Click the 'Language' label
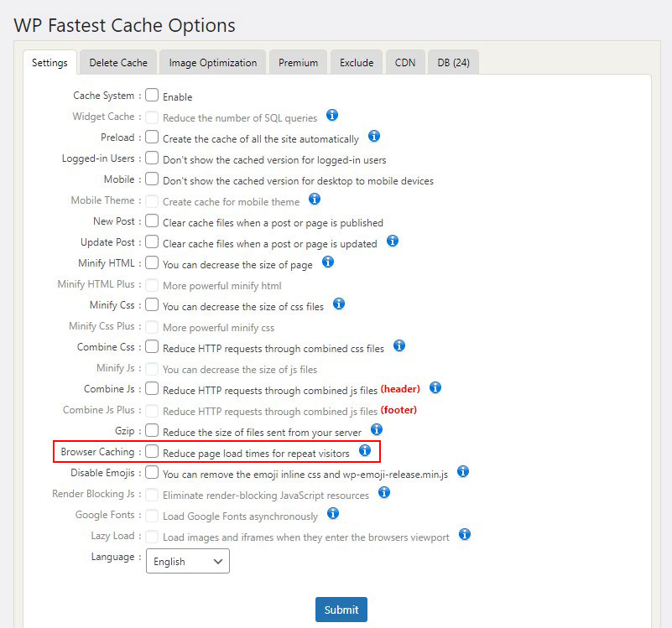Screen dimensions: 672x628 tap(112, 557)
